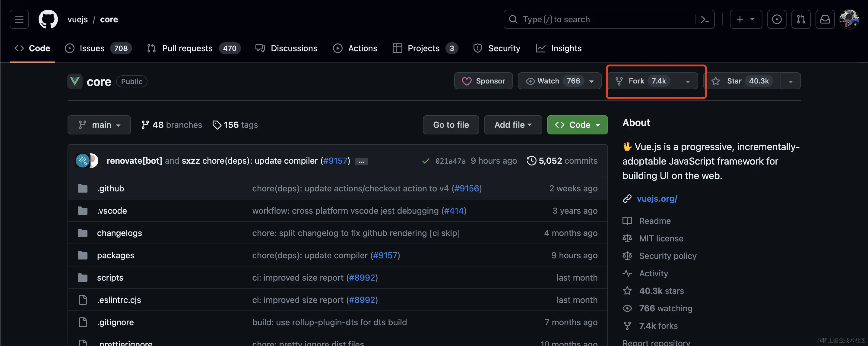Expand the commit message ellipsis

tap(361, 161)
